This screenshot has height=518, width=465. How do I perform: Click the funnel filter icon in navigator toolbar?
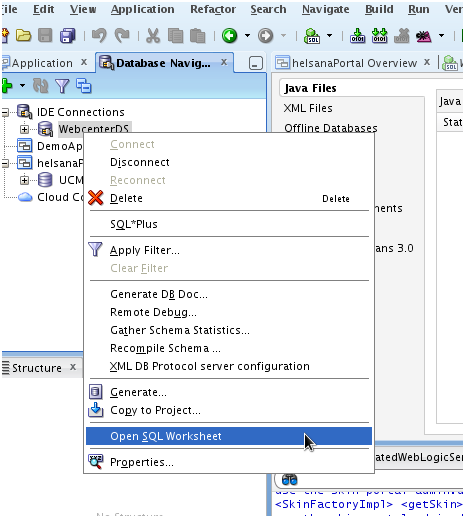tap(62, 86)
